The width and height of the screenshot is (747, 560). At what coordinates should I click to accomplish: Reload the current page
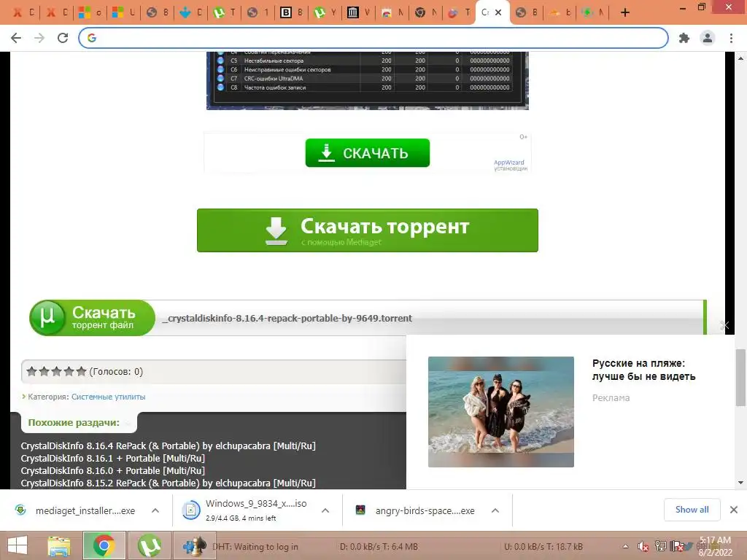(x=63, y=38)
